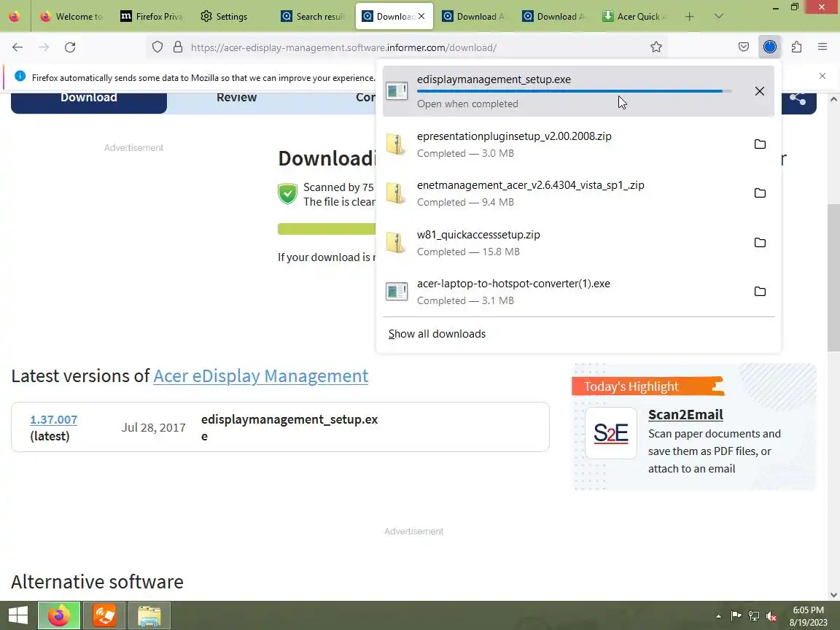Toggle the Downloads toolbar button
The height and width of the screenshot is (630, 840).
click(x=770, y=47)
